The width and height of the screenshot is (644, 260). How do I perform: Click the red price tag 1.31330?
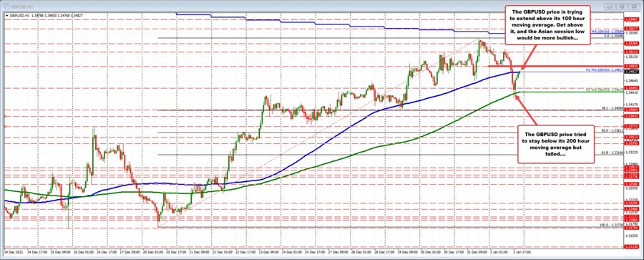[631, 246]
